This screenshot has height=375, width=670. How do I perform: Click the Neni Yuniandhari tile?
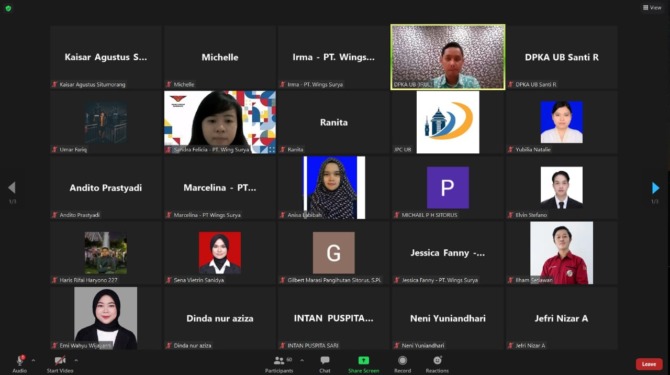(448, 318)
